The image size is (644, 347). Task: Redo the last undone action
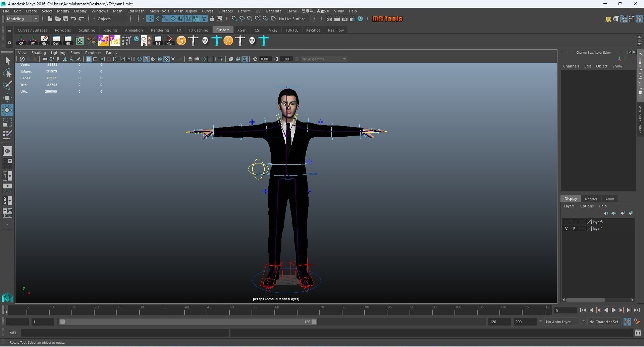tap(81, 19)
